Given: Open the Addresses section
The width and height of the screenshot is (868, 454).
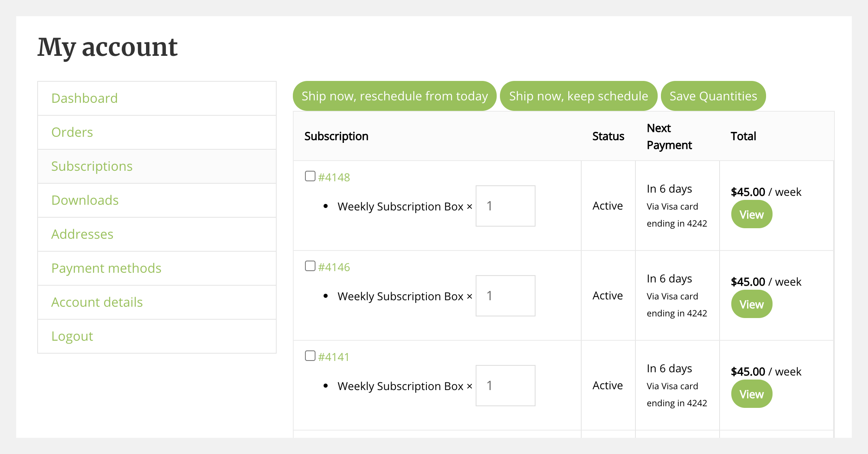Looking at the screenshot, I should click(82, 234).
